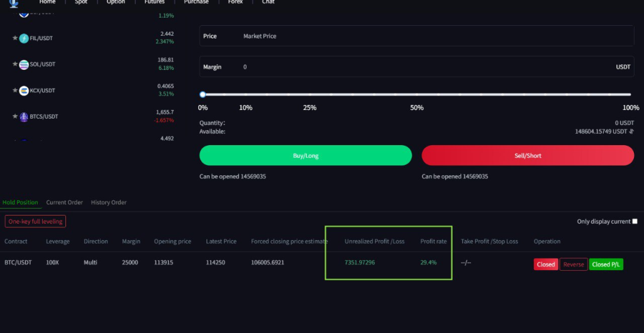Star the SOL/USDT pair as favorite
This screenshot has width=644, height=333.
tap(15, 64)
